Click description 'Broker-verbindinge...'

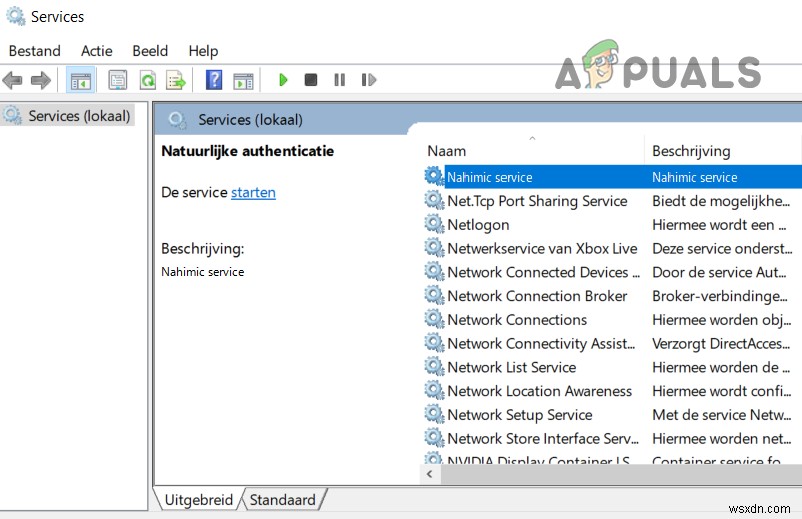tap(720, 296)
